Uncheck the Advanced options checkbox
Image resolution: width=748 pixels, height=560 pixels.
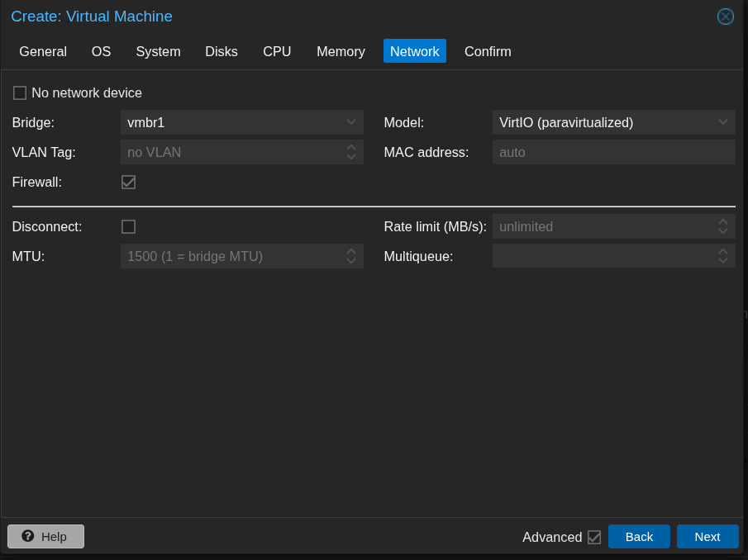593,537
